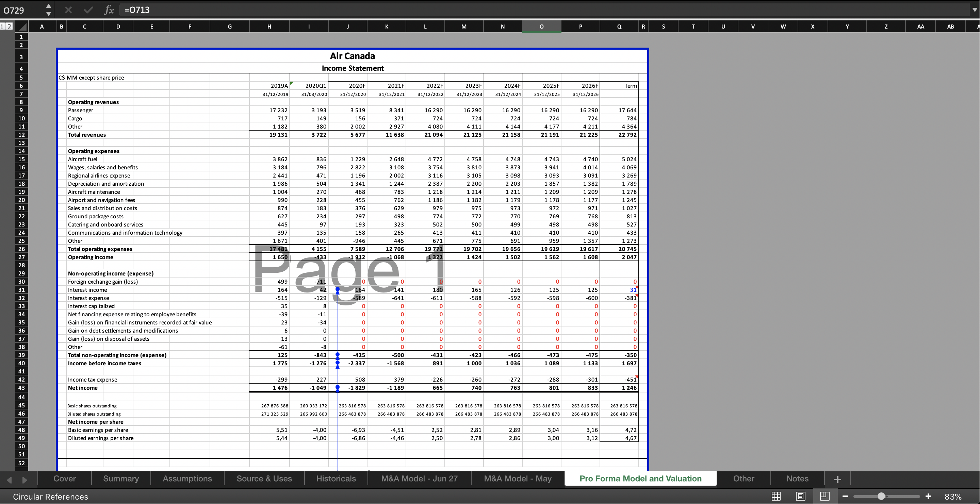Image resolution: width=980 pixels, height=504 pixels.
Task: Click the zoom in plus button
Action: 928,496
